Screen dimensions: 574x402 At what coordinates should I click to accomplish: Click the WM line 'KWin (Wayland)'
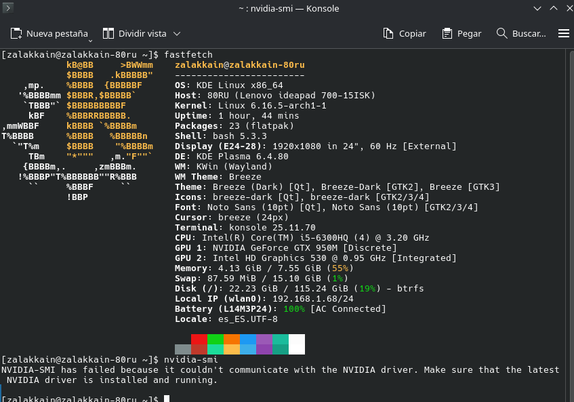click(223, 167)
